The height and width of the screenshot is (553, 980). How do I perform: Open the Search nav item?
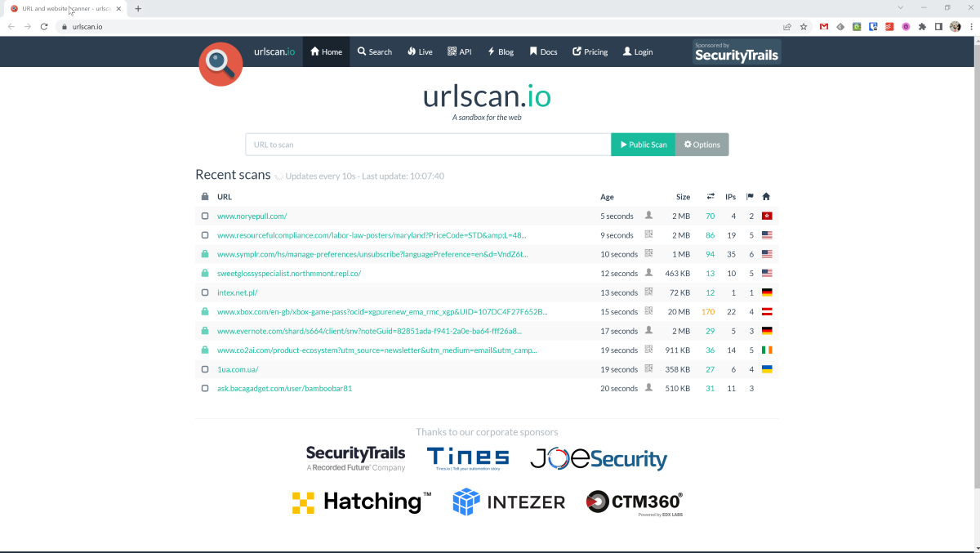(375, 51)
